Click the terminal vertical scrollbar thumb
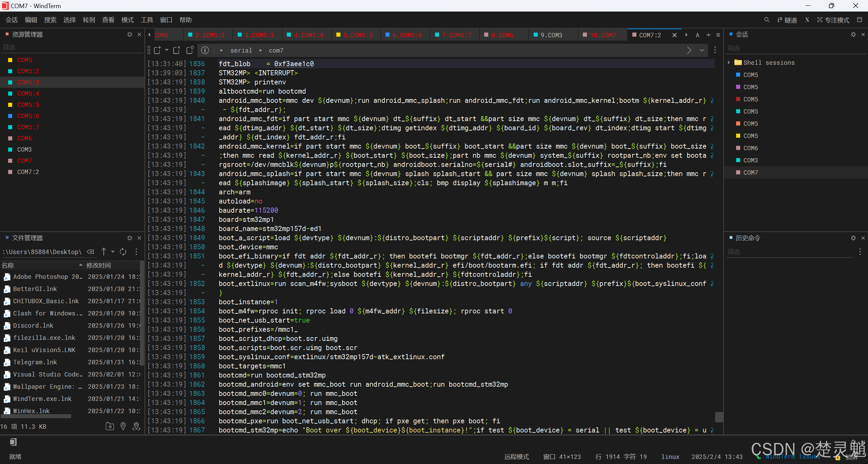Screen dimensions: 868x464 point(719,417)
